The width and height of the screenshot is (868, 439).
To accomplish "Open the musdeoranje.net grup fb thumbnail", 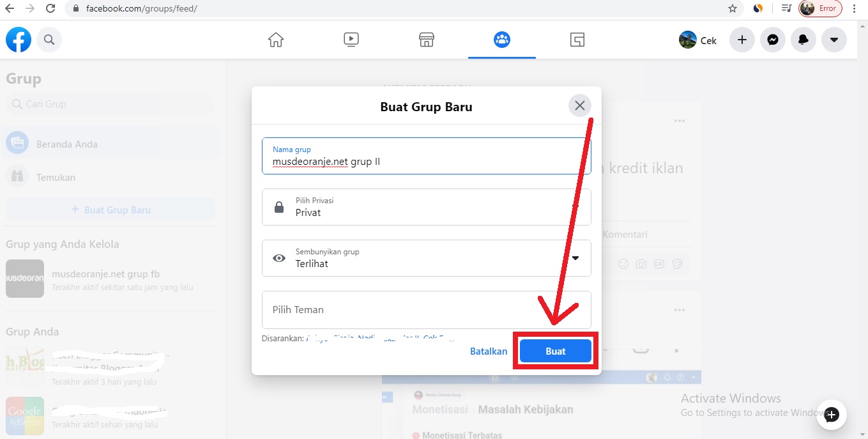I will (x=25, y=279).
